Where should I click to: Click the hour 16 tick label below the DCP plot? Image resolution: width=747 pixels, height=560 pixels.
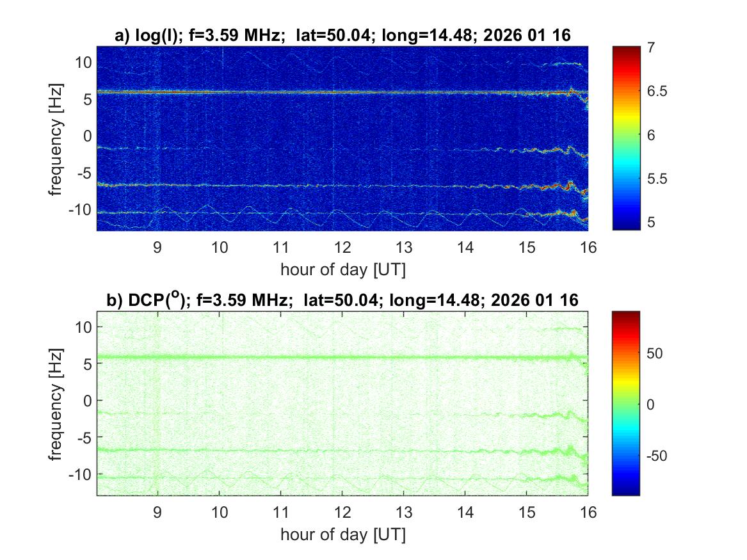(588, 513)
